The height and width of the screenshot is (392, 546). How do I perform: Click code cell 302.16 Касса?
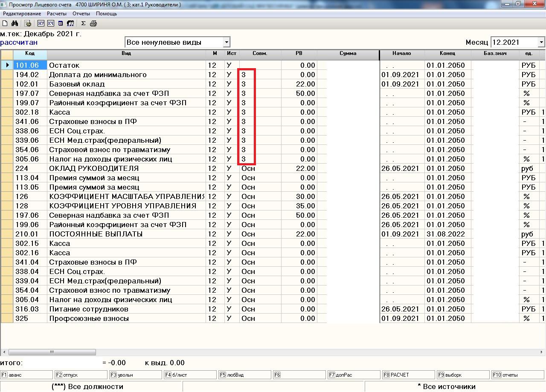30,253
